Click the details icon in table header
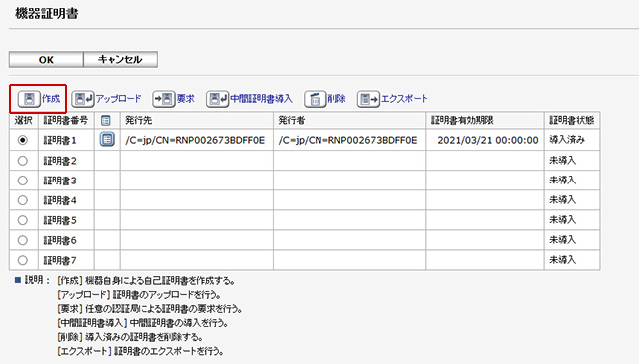Screen dimensions: 639x364 (x=106, y=120)
